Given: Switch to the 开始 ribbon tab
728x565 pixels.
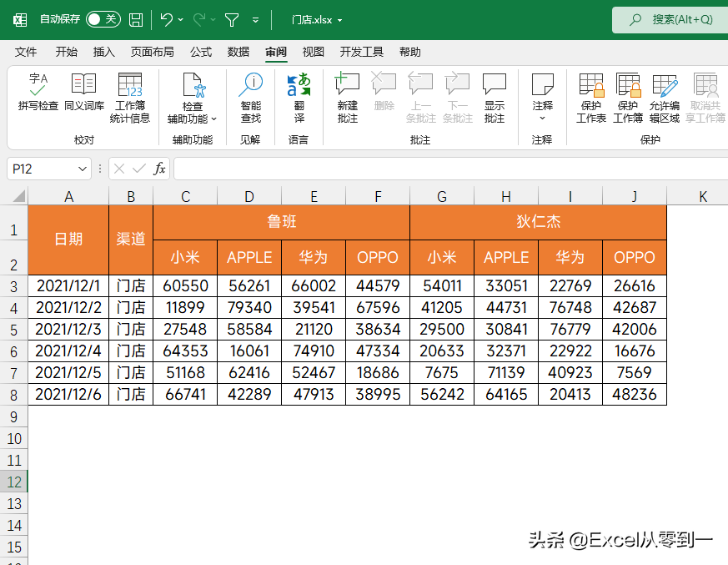Looking at the screenshot, I should coord(67,52).
